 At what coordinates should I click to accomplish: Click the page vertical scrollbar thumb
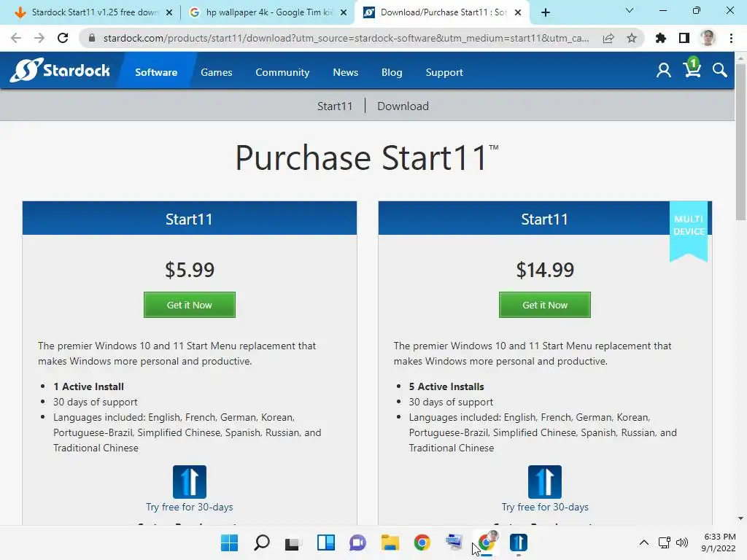pyautogui.click(x=740, y=142)
